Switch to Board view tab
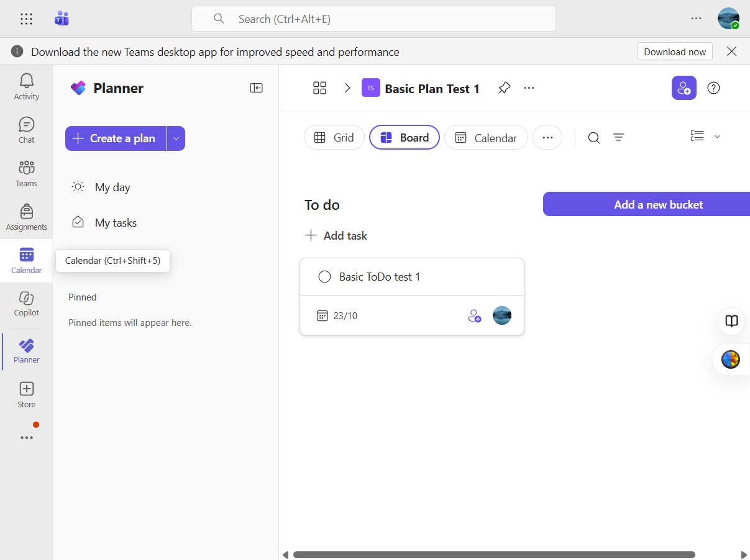Screen dimensions: 750x560 (x=405, y=138)
